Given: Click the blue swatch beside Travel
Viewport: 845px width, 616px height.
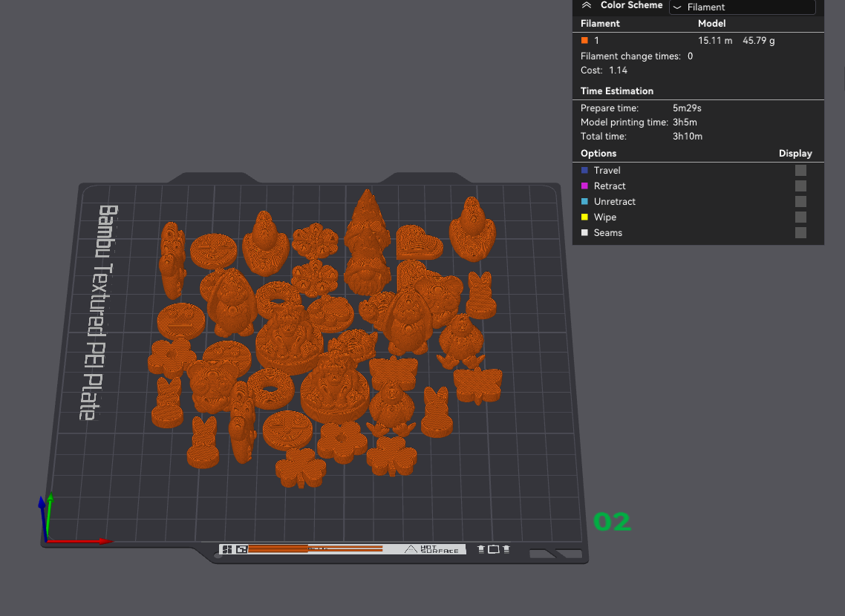Looking at the screenshot, I should tap(584, 170).
